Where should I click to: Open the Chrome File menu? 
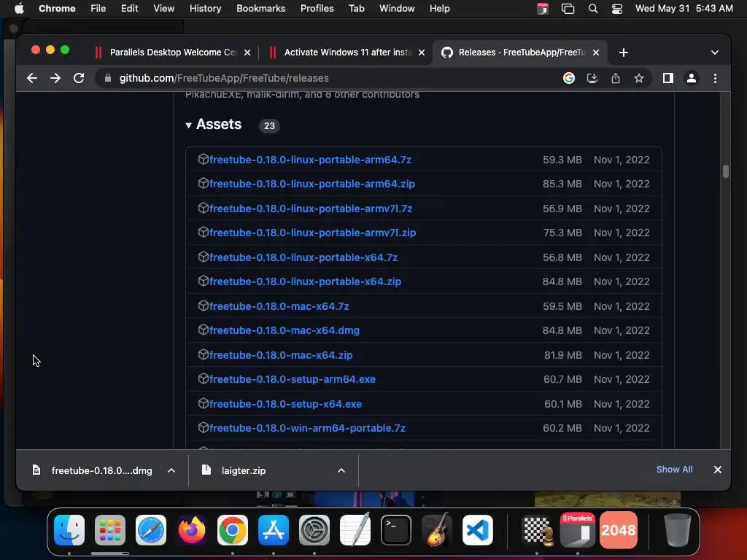coord(98,9)
